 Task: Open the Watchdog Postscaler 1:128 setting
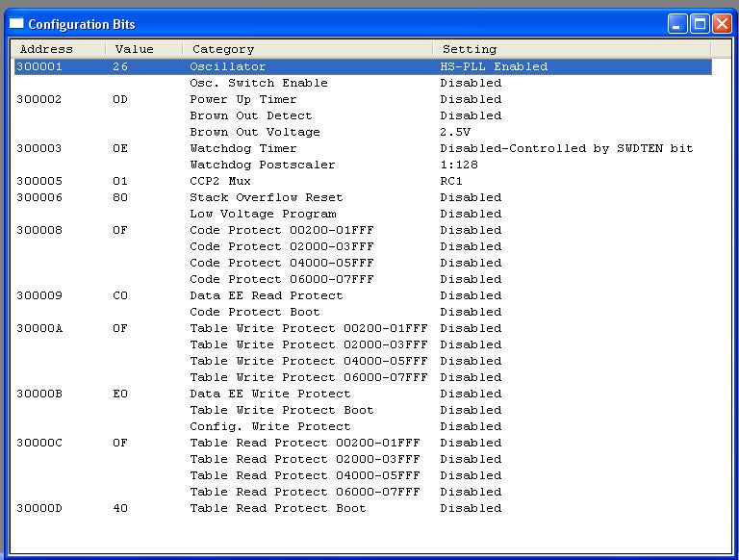coord(459,165)
